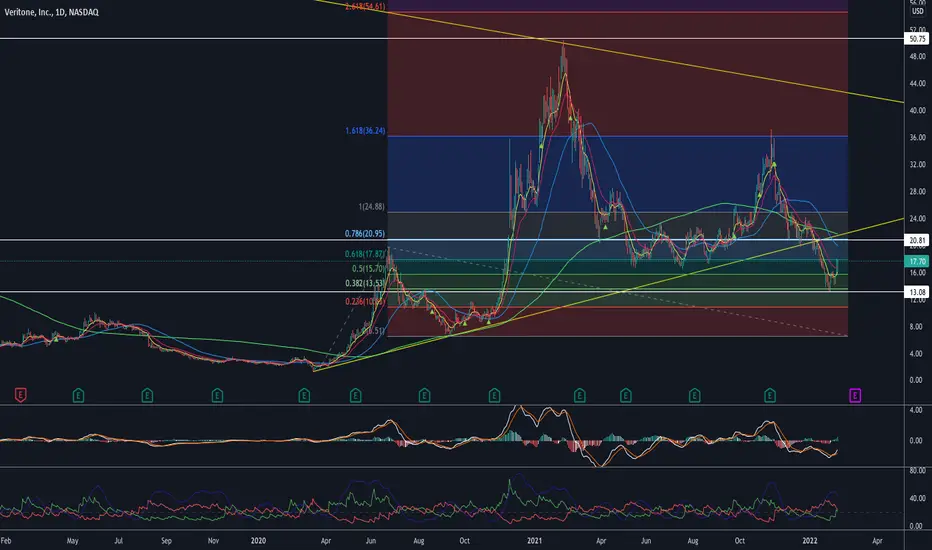Click the 1.618(36.24) Fibonacci label
Image resolution: width=932 pixels, height=550 pixels.
365,130
